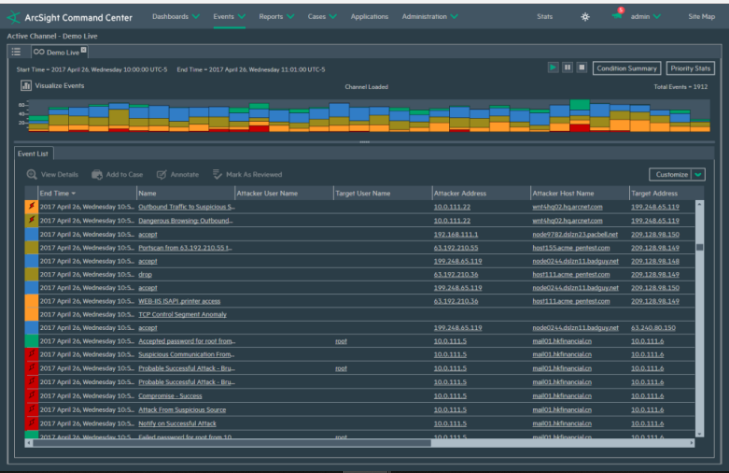Open the WEB-IIS ISAPI printer access event
Image resolution: width=729 pixels, height=473 pixels.
click(x=179, y=301)
